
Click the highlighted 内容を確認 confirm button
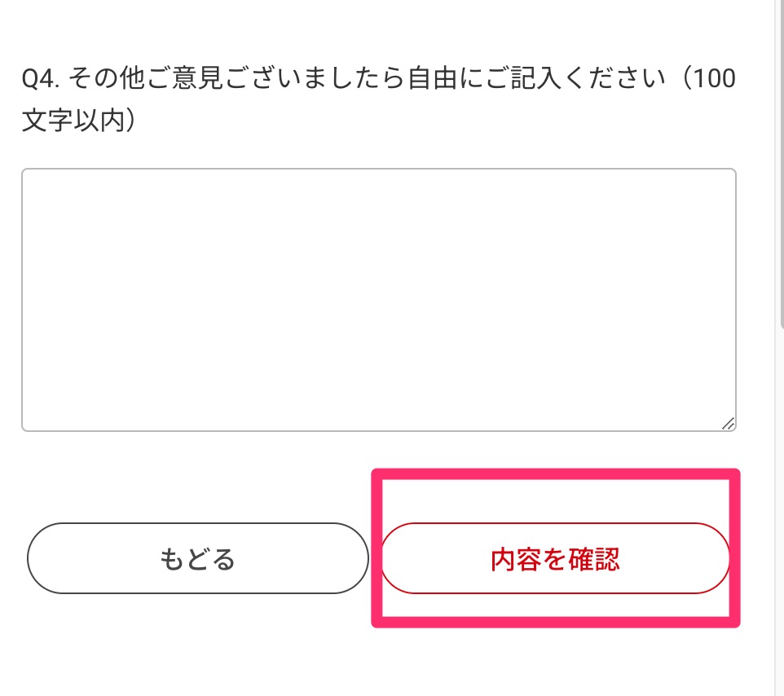pyautogui.click(x=555, y=558)
